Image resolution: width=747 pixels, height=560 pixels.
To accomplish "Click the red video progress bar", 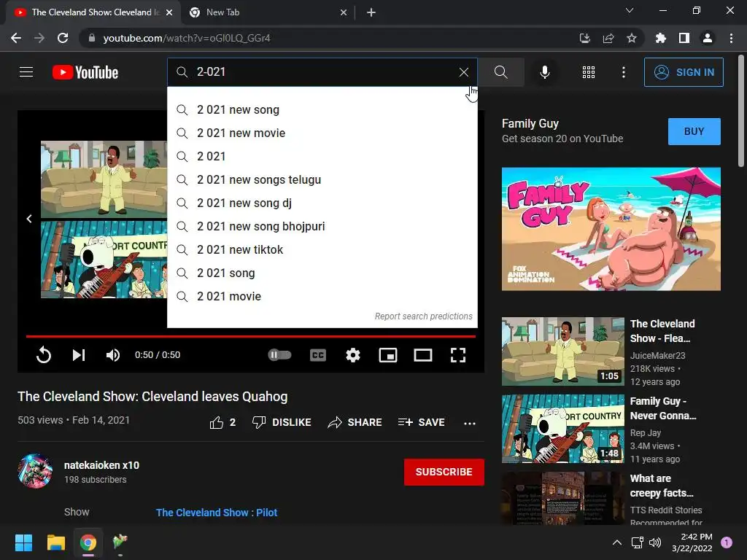I will click(251, 336).
